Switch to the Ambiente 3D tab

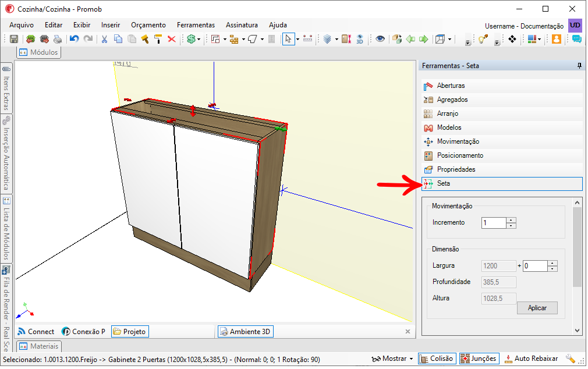click(246, 332)
